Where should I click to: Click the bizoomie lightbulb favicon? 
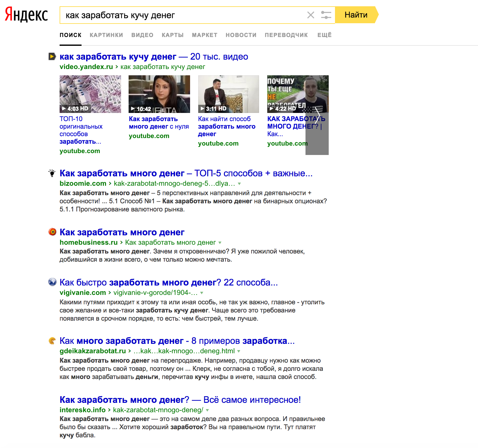(52, 173)
